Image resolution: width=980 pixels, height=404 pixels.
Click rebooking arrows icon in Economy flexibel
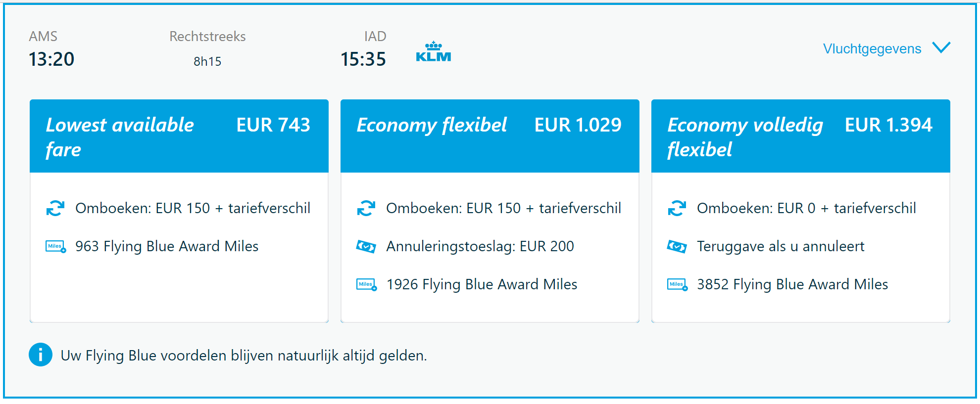point(366,208)
